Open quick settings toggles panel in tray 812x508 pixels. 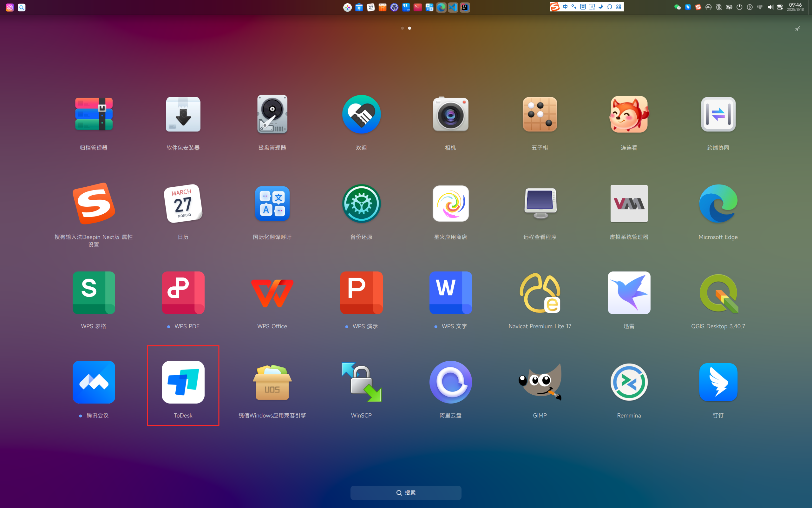(780, 7)
